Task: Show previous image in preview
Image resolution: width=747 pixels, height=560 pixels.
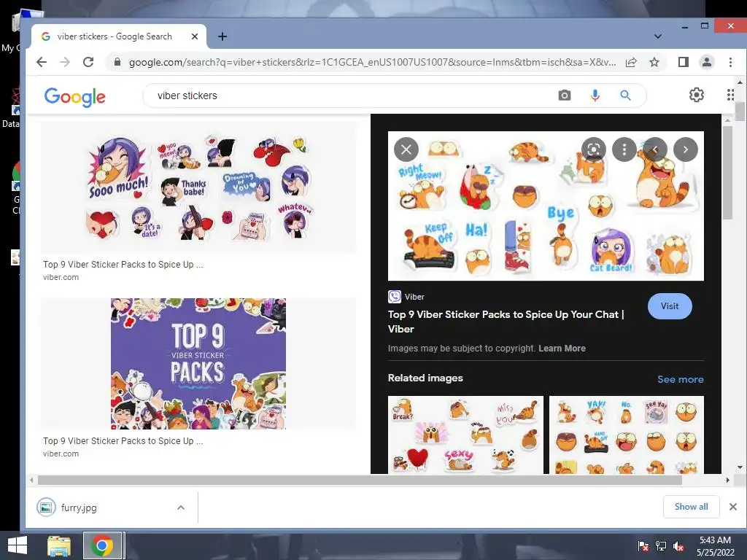Action: coord(655,149)
